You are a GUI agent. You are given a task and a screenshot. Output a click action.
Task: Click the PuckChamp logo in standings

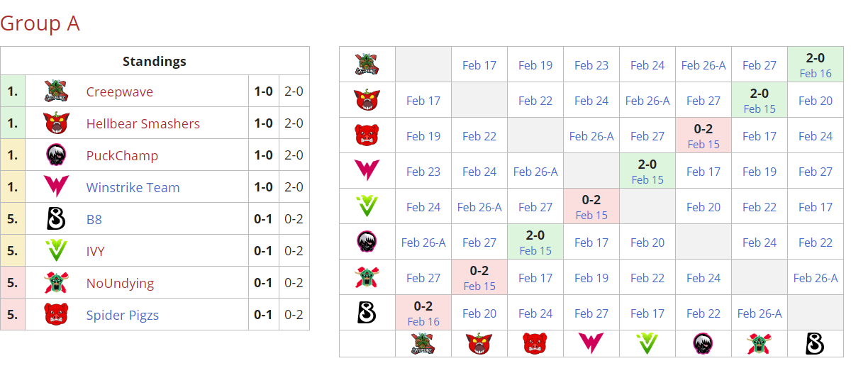point(55,155)
